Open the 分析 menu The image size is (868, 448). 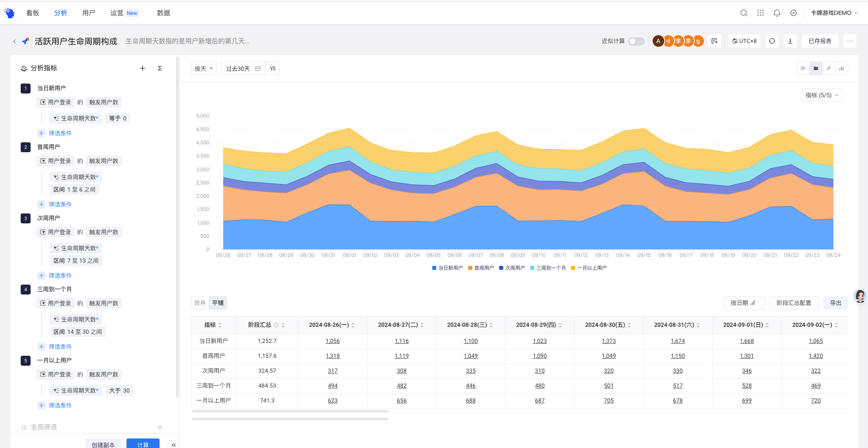pyautogui.click(x=61, y=13)
